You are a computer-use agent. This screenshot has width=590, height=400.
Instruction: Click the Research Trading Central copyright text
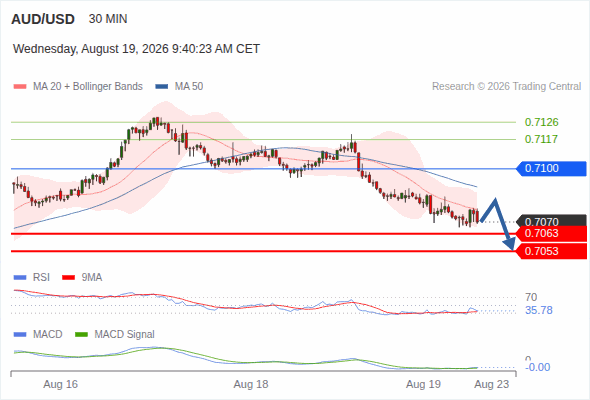[506, 87]
